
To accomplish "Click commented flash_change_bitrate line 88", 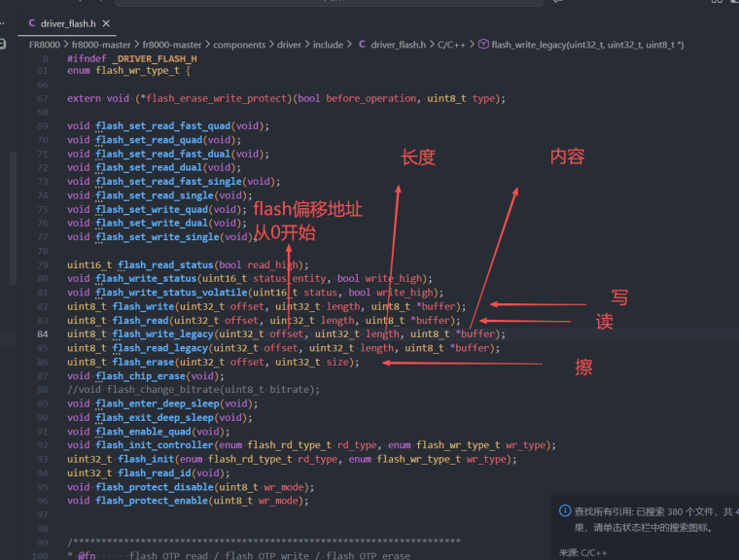I will point(194,390).
